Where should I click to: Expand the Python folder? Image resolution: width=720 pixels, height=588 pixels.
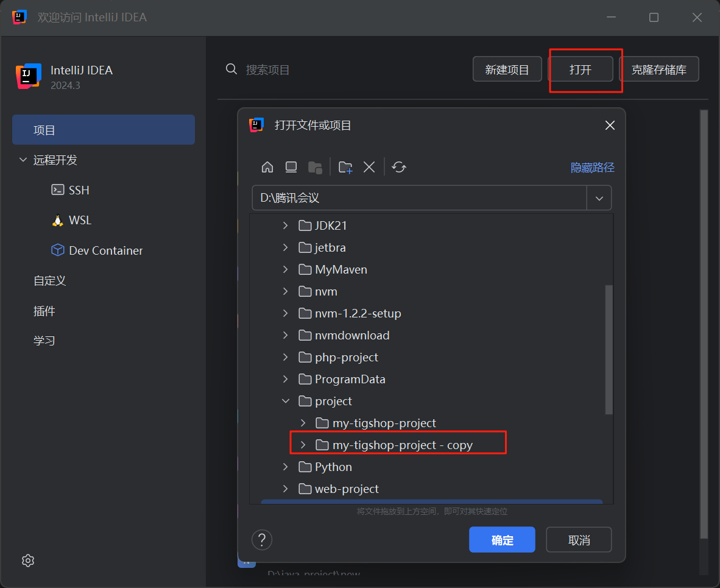point(286,467)
